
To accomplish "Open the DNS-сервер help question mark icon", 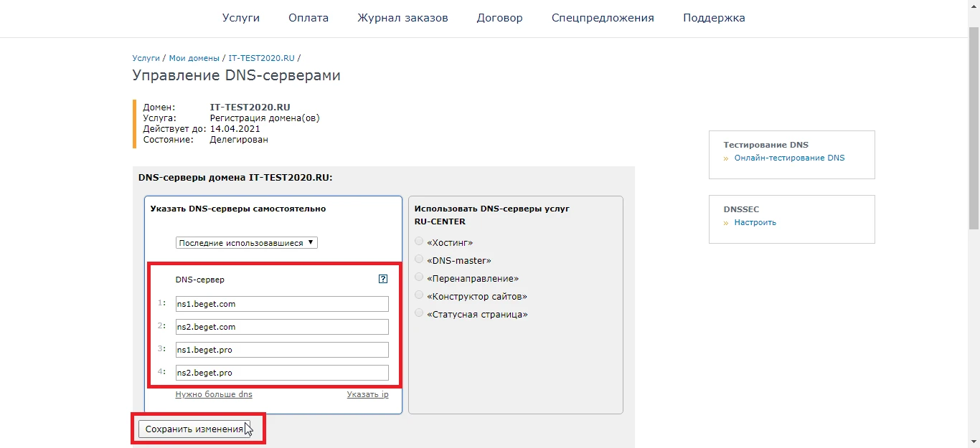I will [383, 279].
